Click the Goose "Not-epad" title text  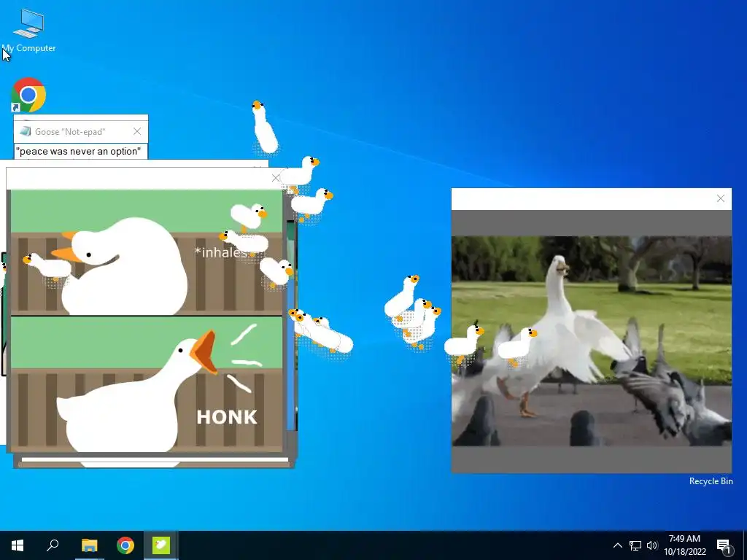(x=70, y=132)
